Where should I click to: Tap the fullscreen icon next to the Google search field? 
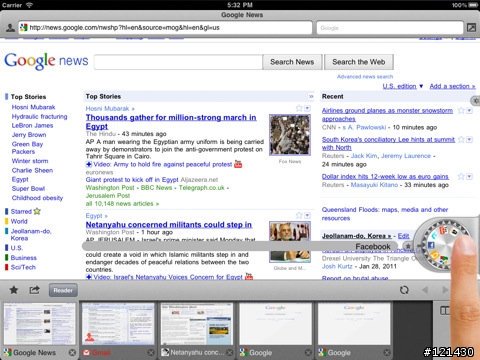(x=471, y=28)
